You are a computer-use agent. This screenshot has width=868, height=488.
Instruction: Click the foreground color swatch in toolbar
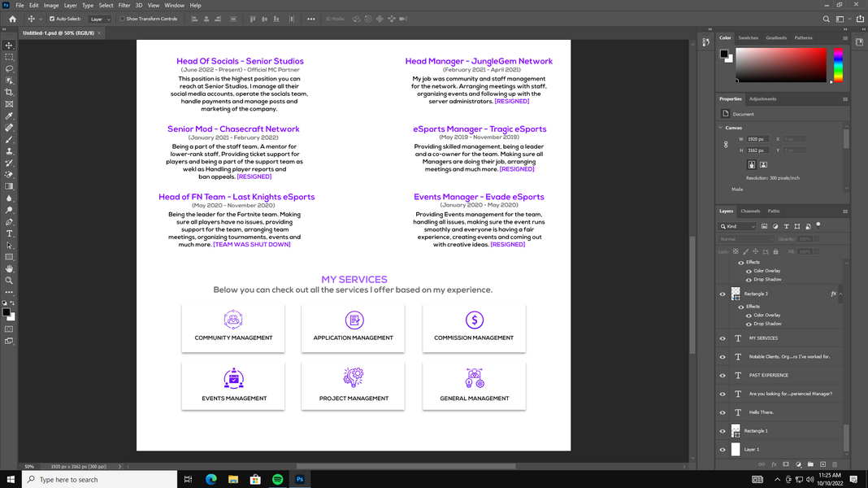(x=6, y=312)
